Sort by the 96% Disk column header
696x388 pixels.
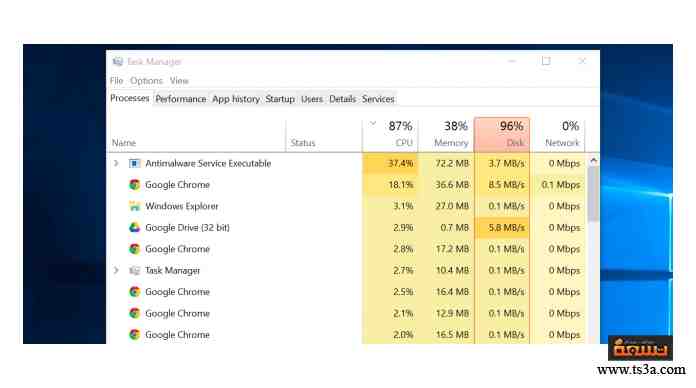[502, 134]
